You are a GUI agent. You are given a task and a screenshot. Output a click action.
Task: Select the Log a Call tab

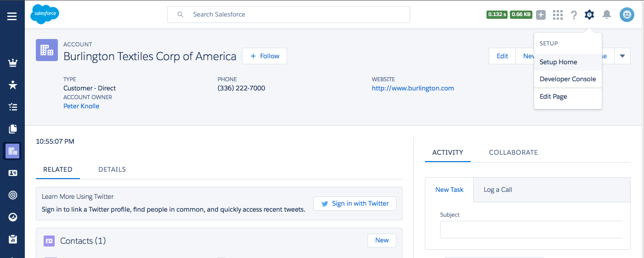pos(498,190)
